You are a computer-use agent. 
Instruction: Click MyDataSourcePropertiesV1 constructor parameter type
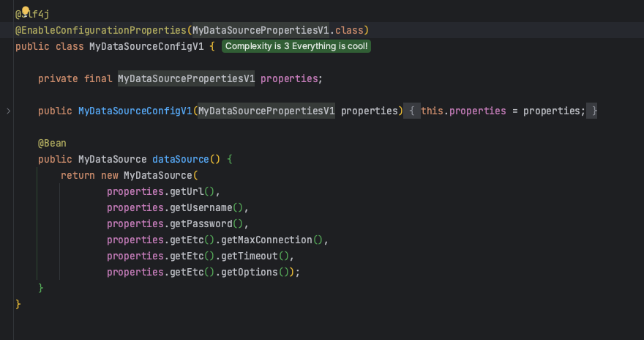coord(266,111)
